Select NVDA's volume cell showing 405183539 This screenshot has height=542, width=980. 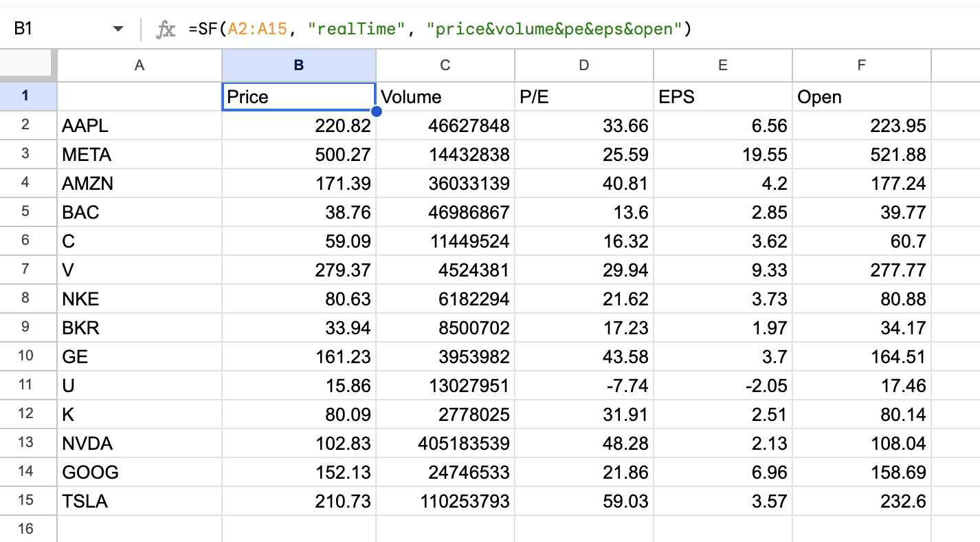[x=445, y=443]
